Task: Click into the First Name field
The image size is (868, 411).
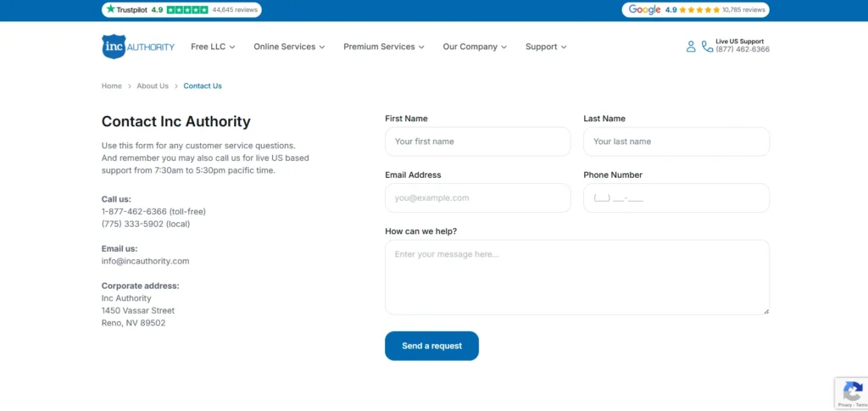Action: [x=477, y=142]
